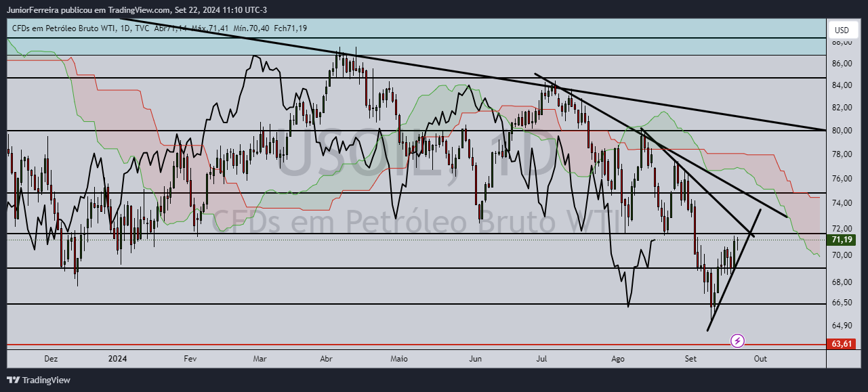The image size is (868, 392).
Task: Click the 72,00 price axis label
Action: 842,229
